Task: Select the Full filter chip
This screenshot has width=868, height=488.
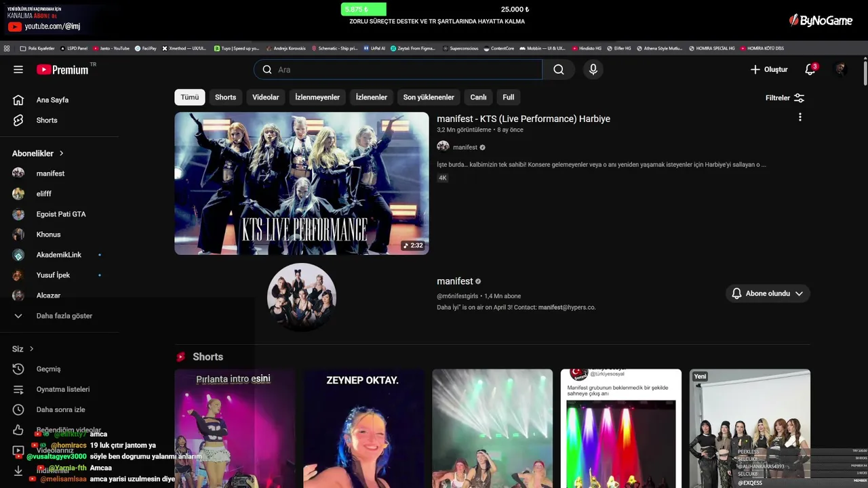Action: [508, 98]
